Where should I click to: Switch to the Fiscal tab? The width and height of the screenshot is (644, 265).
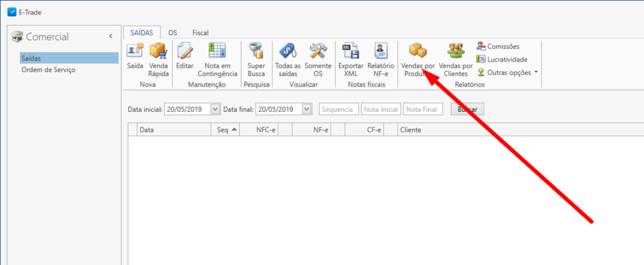(x=201, y=33)
